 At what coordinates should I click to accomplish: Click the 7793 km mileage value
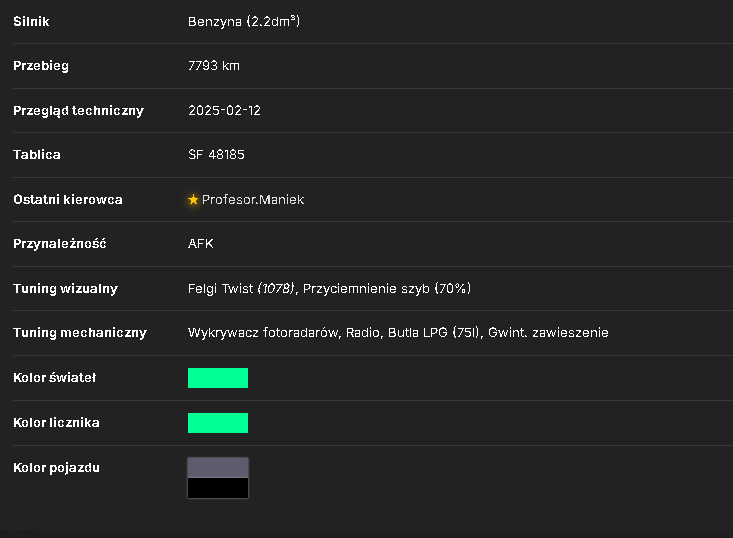pos(214,66)
